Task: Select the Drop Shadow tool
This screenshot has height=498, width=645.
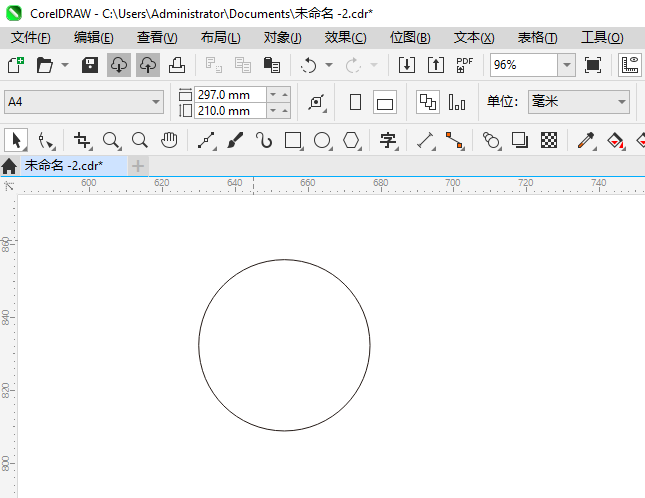Action: tap(520, 140)
